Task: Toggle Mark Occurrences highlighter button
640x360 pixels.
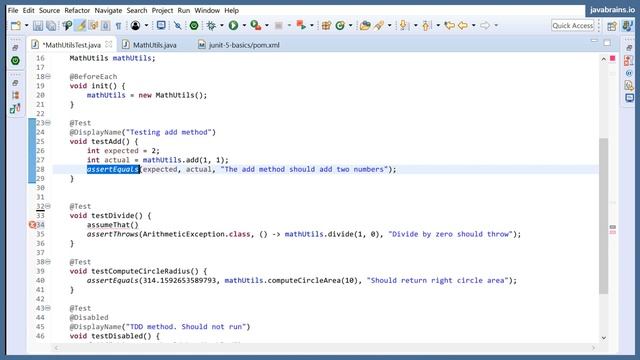Action: (x=80, y=26)
